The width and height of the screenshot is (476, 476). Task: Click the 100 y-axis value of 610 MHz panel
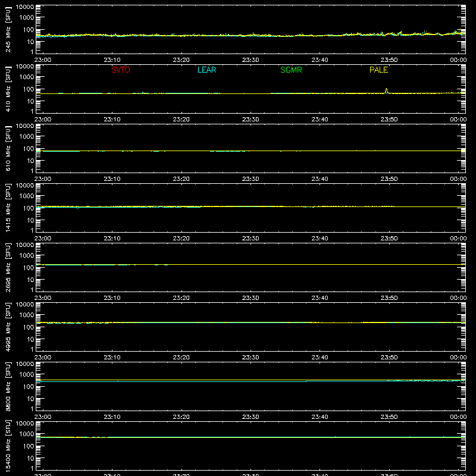coord(29,149)
